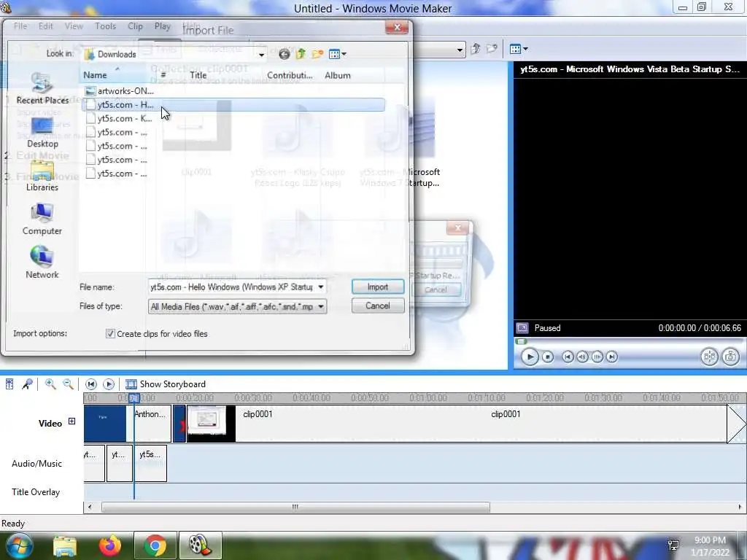747x560 pixels.
Task: Select yt5s.com - K... file in list
Action: [x=119, y=119]
